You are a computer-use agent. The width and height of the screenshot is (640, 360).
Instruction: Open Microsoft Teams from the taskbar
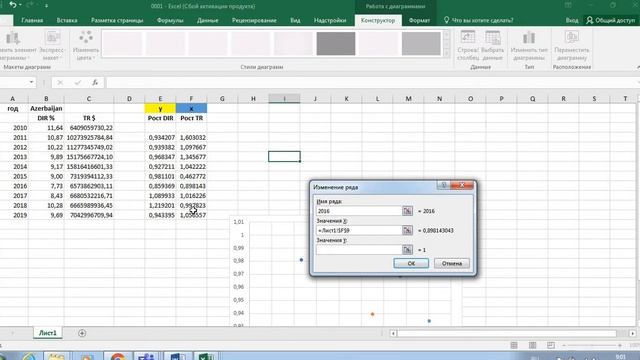pos(147,356)
